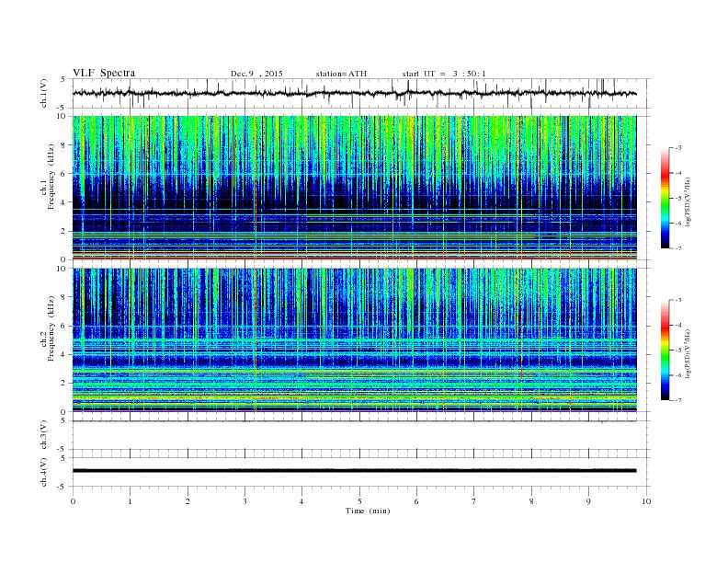Click the "-3" tick on ch.1 colorbar

[677, 148]
